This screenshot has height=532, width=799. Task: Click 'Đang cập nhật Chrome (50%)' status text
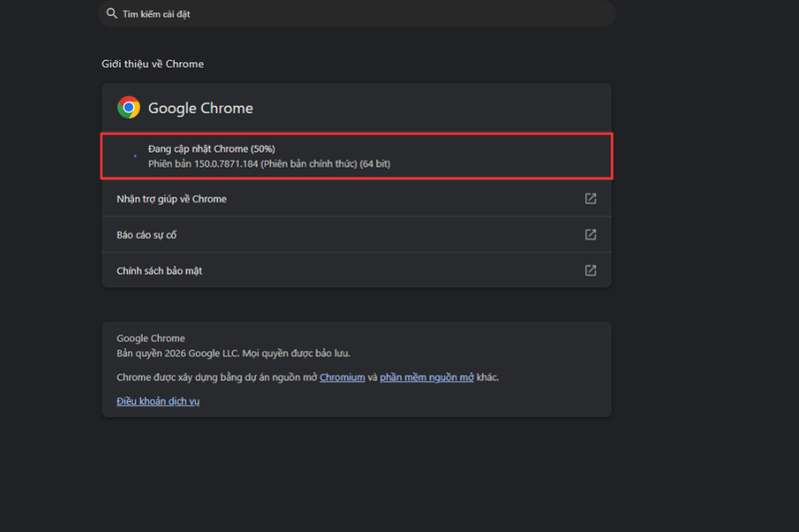click(212, 149)
